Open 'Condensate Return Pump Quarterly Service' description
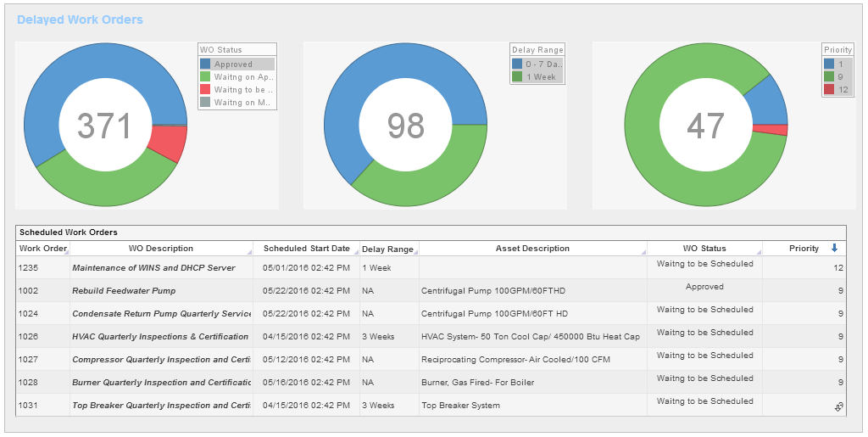This screenshot has height=437, width=868. coord(162,313)
